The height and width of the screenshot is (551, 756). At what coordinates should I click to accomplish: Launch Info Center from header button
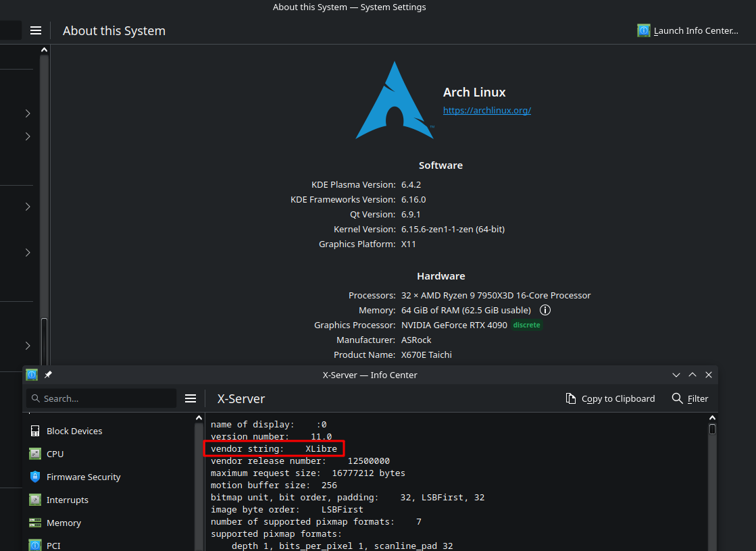click(688, 31)
